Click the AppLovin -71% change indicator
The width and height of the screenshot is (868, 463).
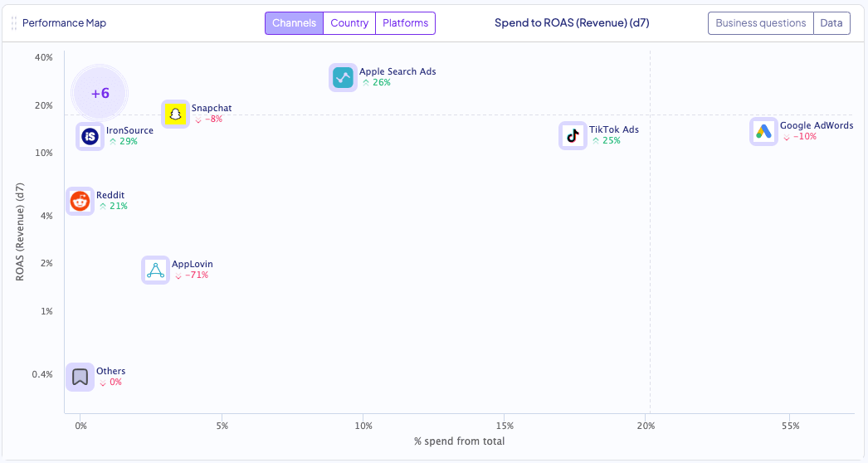[x=190, y=275]
